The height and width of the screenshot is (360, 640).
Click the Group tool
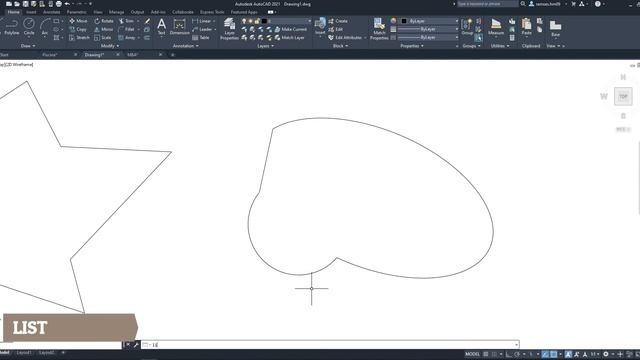click(467, 27)
